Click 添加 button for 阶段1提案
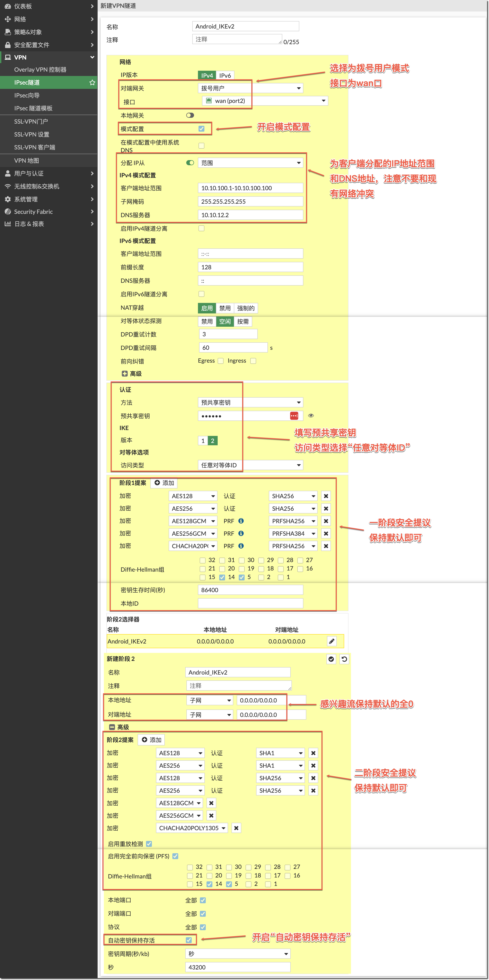 (164, 483)
